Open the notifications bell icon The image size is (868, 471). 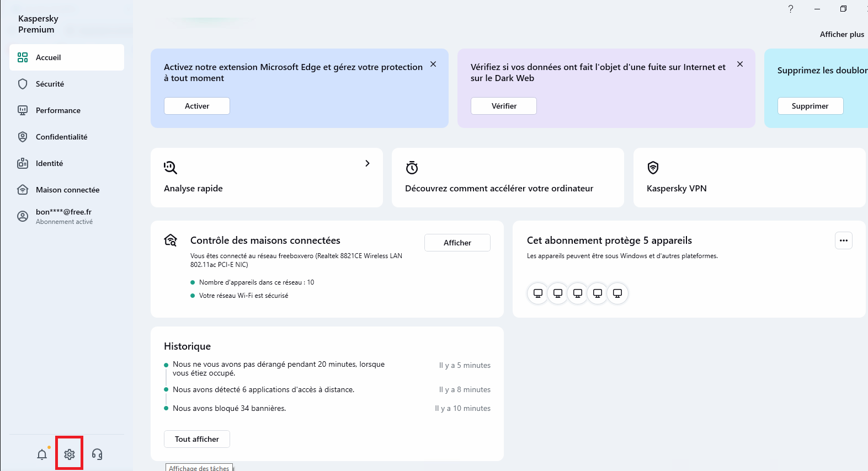click(42, 454)
